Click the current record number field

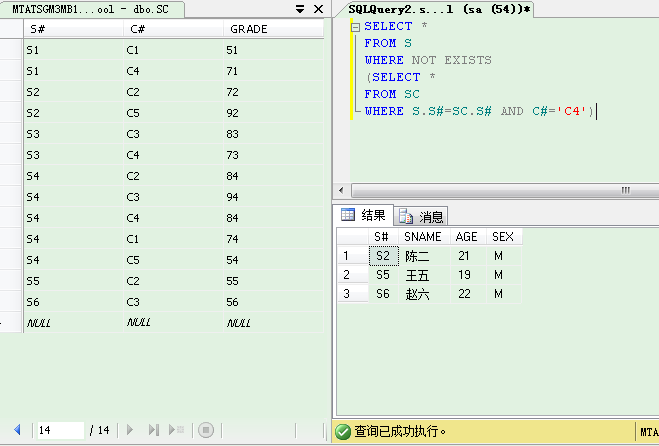pos(58,430)
